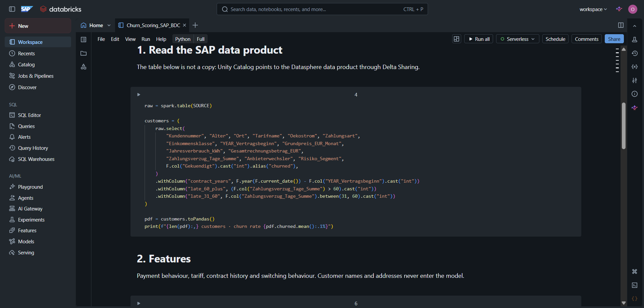Switch to the Home tab
The image size is (644, 308).
pos(92,25)
